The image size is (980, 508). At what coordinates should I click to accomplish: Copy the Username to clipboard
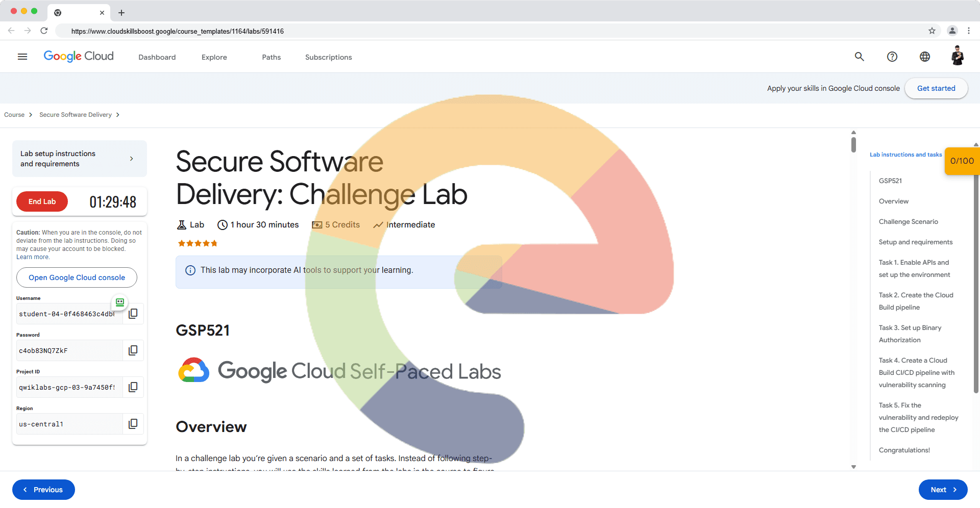133,314
